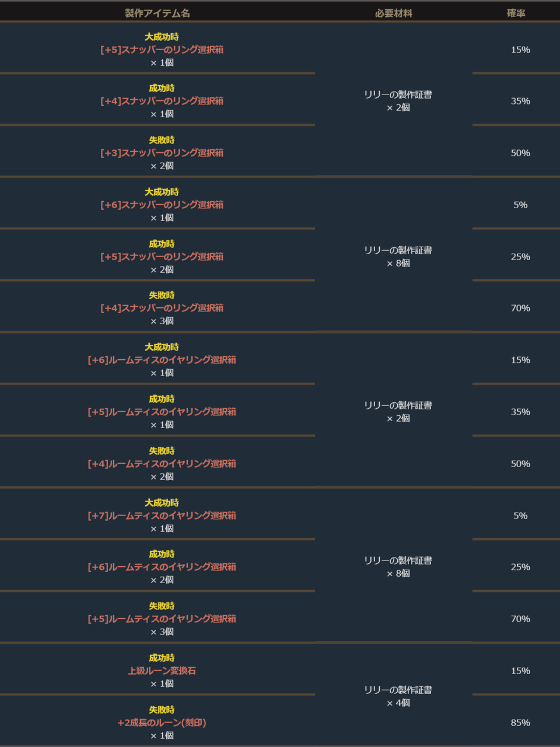Click the 製作アイテム名 column header

click(157, 13)
